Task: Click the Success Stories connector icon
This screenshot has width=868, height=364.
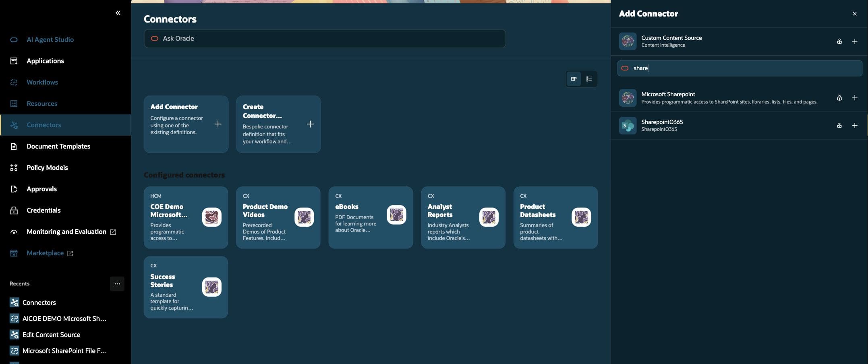Action: pos(212,287)
